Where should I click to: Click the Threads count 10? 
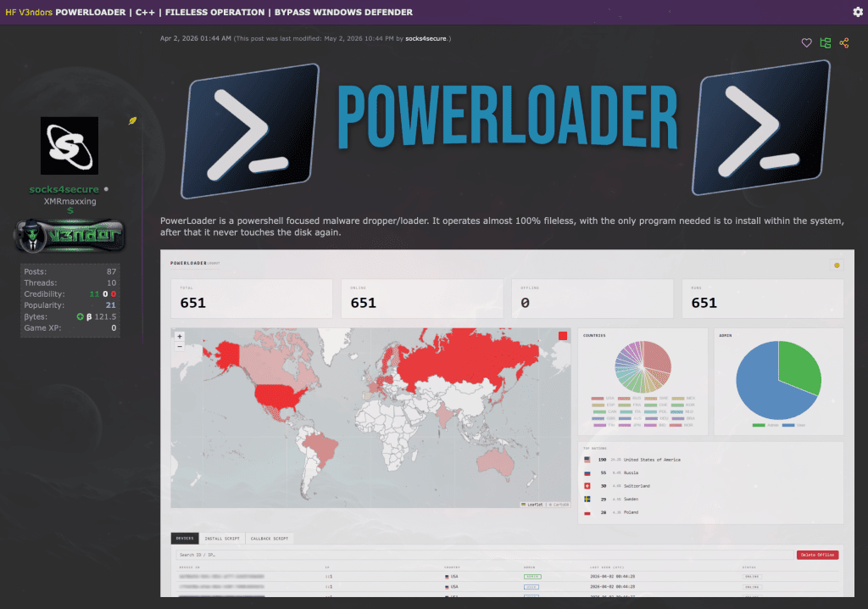[111, 282]
